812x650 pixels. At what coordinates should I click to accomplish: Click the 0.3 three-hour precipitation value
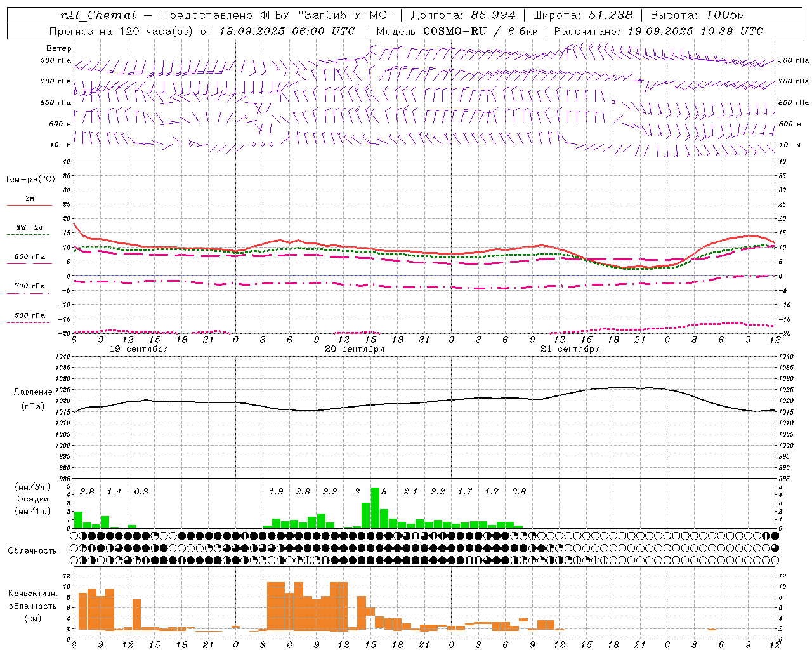(x=141, y=492)
